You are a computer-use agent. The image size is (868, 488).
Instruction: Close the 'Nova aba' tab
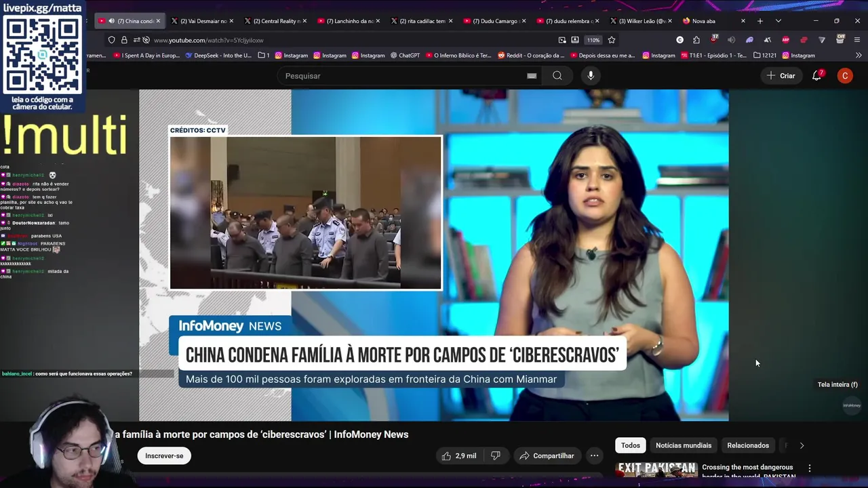coord(743,21)
